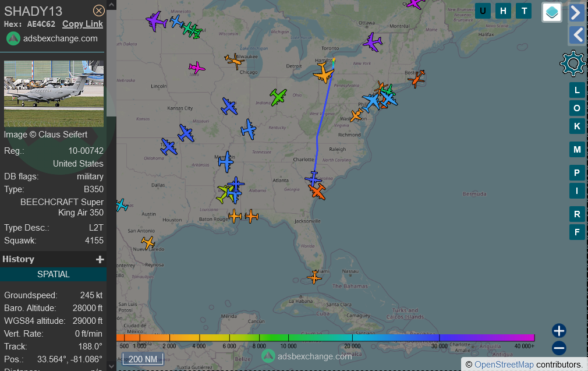Viewport: 588px width, 371px height.
Task: Select the orange helicopter near Milwaukee
Action: 235,61
